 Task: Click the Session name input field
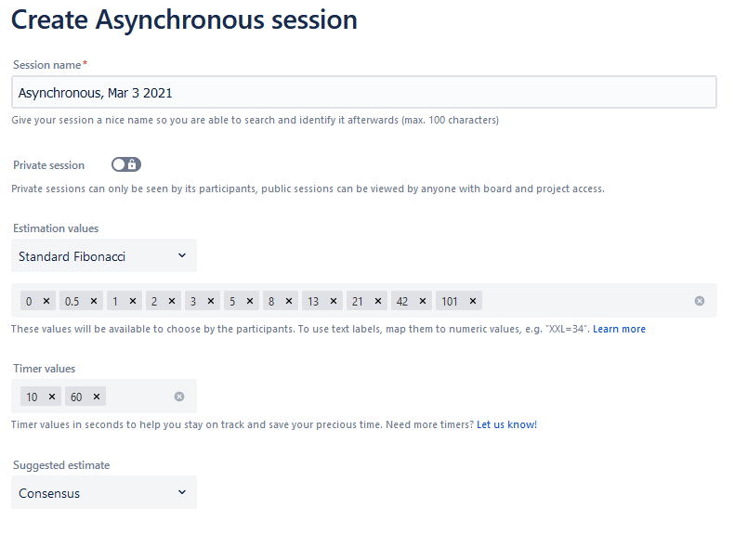coord(363,92)
